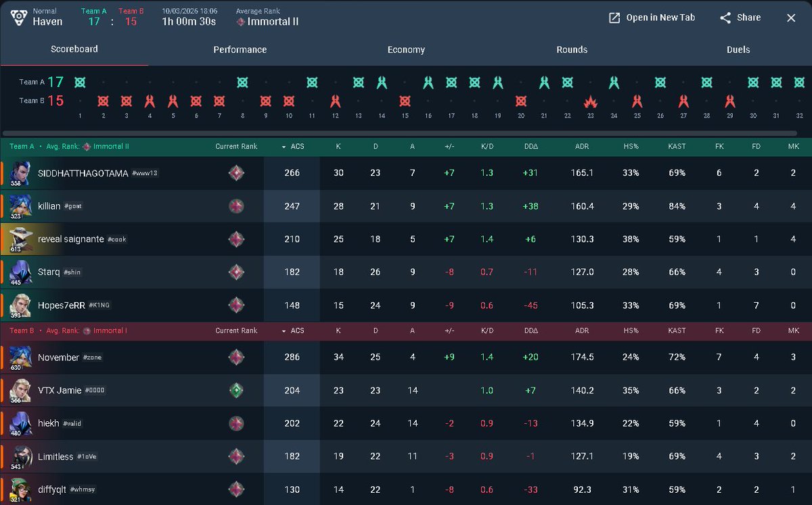Click Hopes7eRR's ADR value 105.3
The image size is (812, 505).
pos(582,306)
